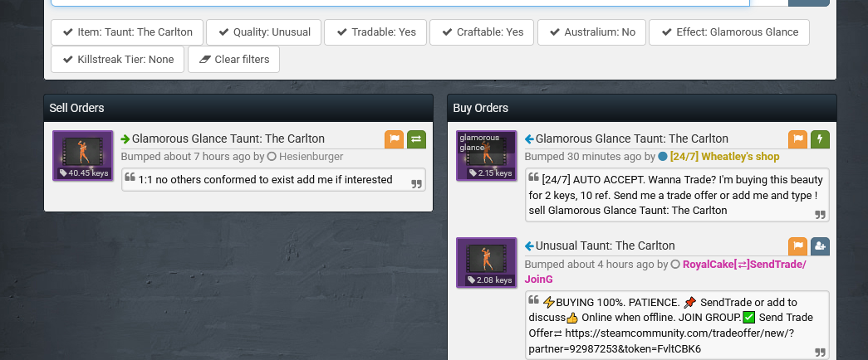
Task: Click the blue online status dot by Wheatley's shop
Action: [663, 157]
